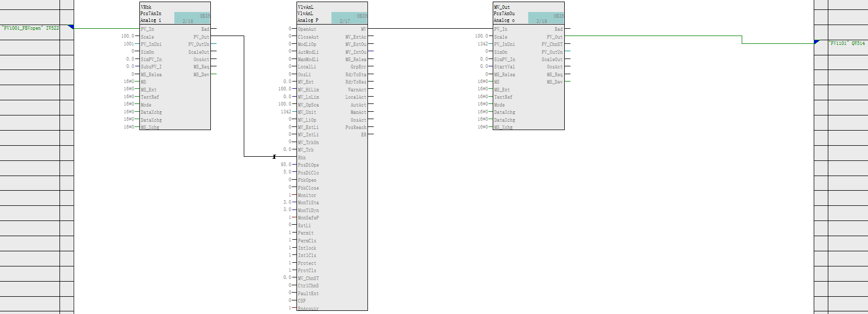Select the "FV1101" QW514 sheet bar entry
This screenshot has height=314, width=868.
[x=847, y=43]
